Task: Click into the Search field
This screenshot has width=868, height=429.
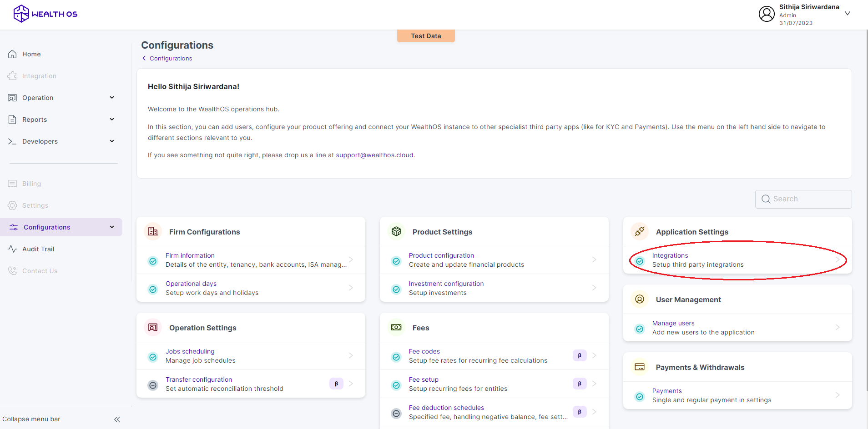Action: (x=803, y=199)
